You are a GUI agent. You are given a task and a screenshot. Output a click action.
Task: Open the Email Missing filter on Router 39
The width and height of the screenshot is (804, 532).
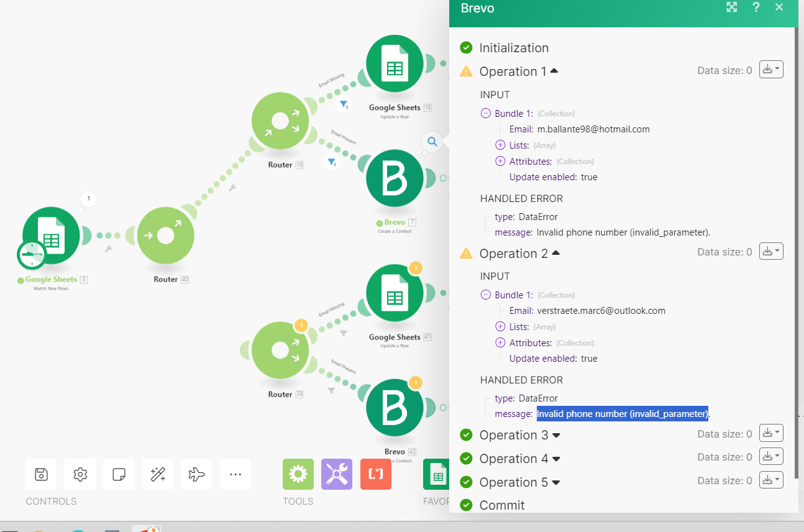343,333
